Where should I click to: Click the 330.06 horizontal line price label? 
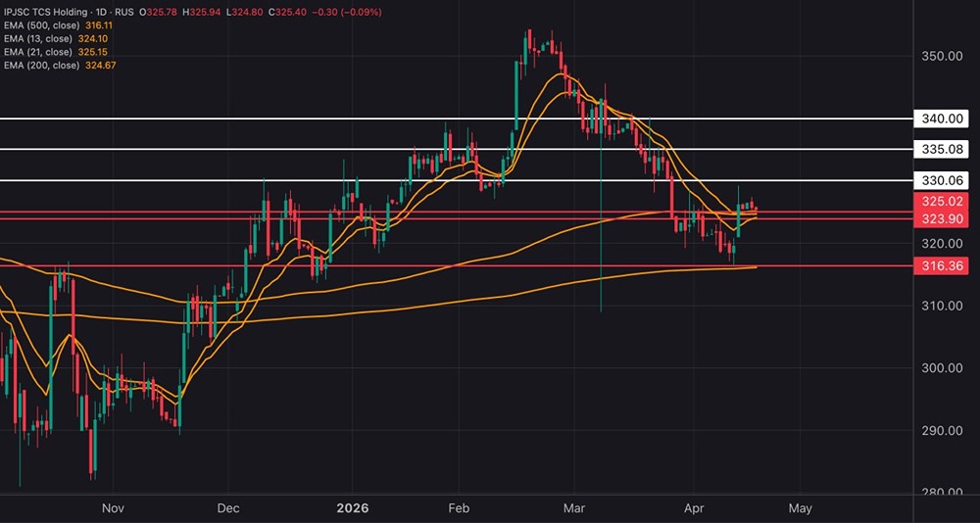(x=941, y=181)
